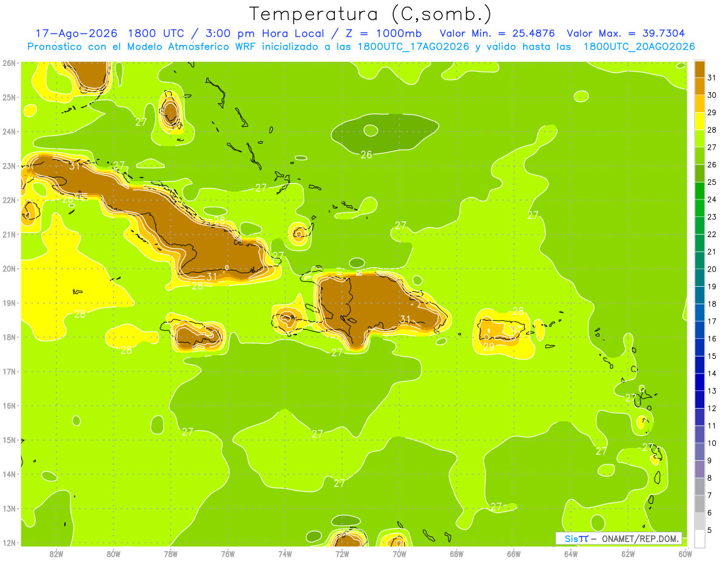Viewport: 728px width, 562px height.
Task: Click legend scale value 18
Action: pyautogui.click(x=712, y=304)
